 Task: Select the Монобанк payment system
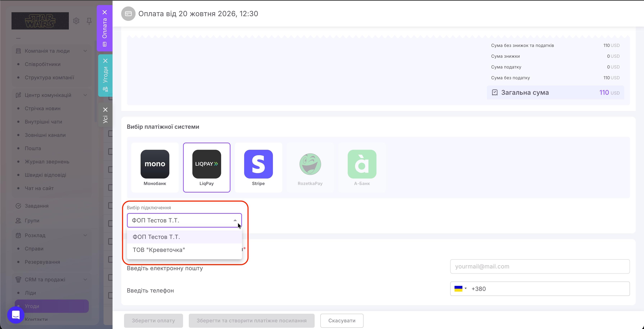click(x=155, y=168)
